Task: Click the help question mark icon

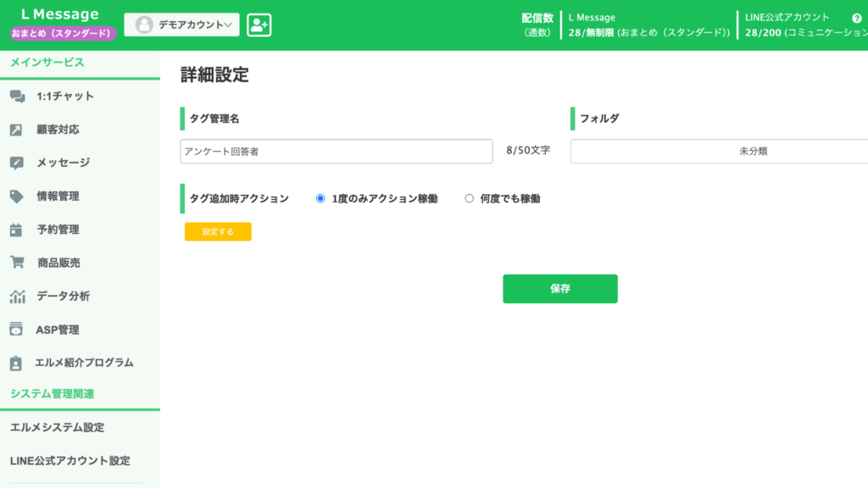Action: (x=856, y=18)
